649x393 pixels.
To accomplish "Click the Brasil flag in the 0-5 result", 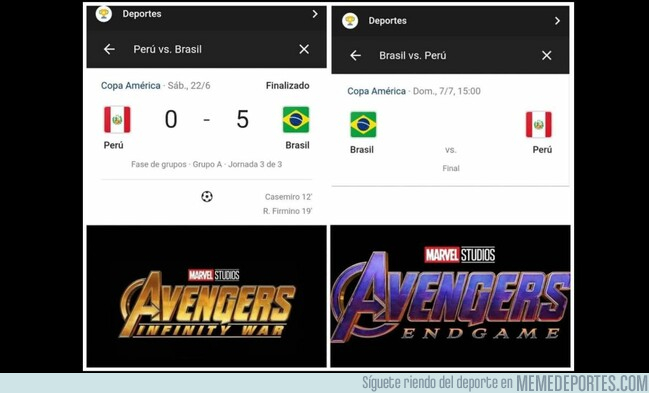I will (x=296, y=120).
